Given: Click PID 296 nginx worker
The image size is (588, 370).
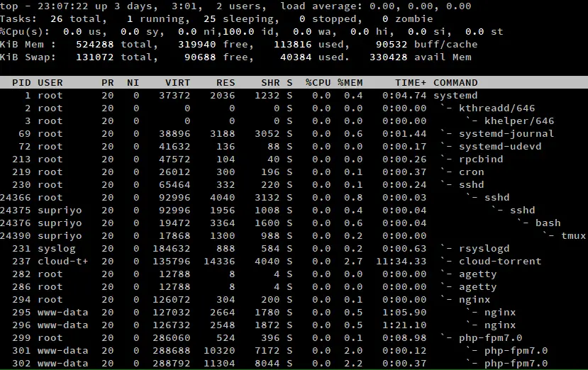Looking at the screenshot, I should pos(294,325).
